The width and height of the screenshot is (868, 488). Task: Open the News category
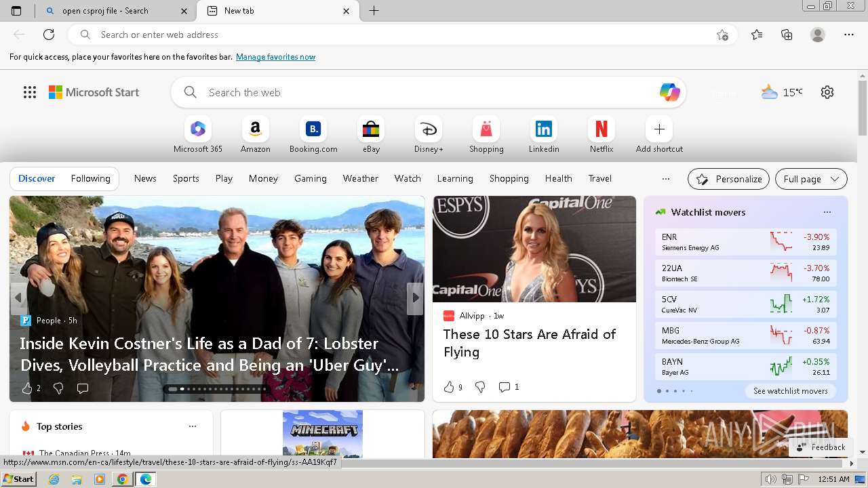click(145, 178)
